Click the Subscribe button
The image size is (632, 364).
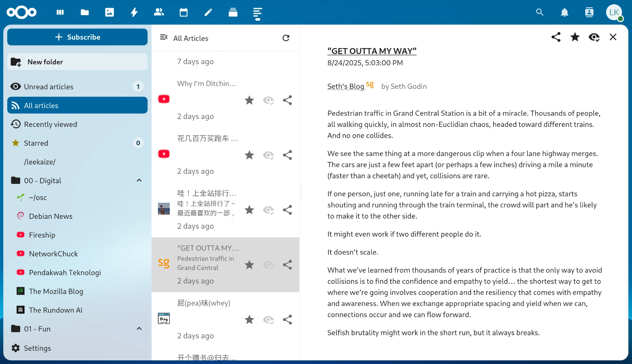[77, 37]
